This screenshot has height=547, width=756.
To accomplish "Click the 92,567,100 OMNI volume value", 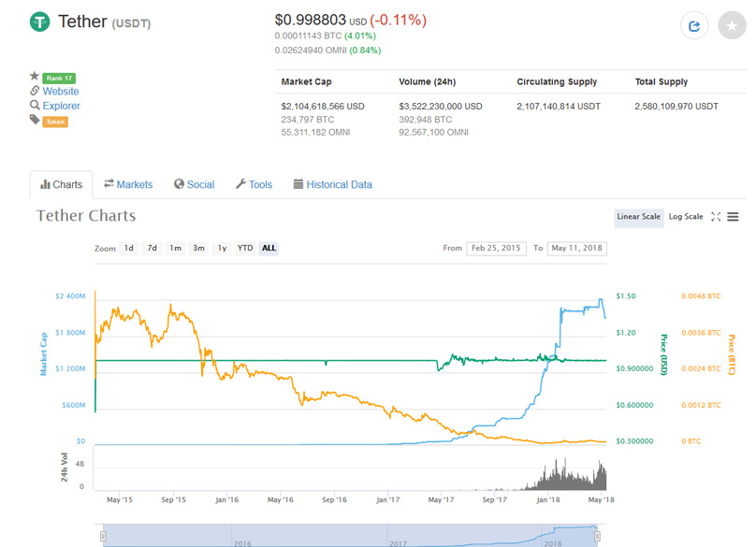I will pos(433,132).
